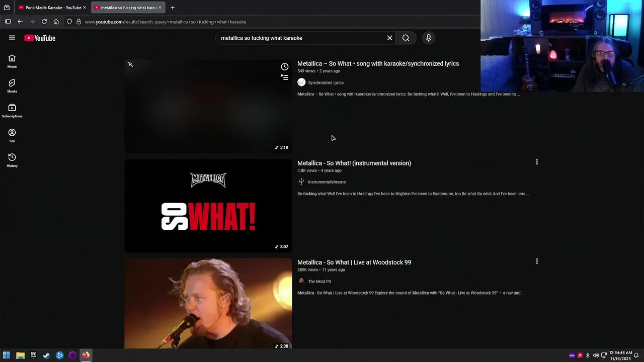The height and width of the screenshot is (362, 644).
Task: Open Metallica So What instrumental version title
Action: tap(354, 163)
